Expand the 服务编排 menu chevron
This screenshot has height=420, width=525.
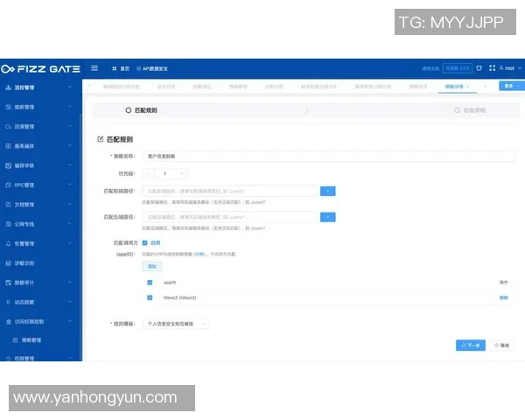(x=70, y=145)
